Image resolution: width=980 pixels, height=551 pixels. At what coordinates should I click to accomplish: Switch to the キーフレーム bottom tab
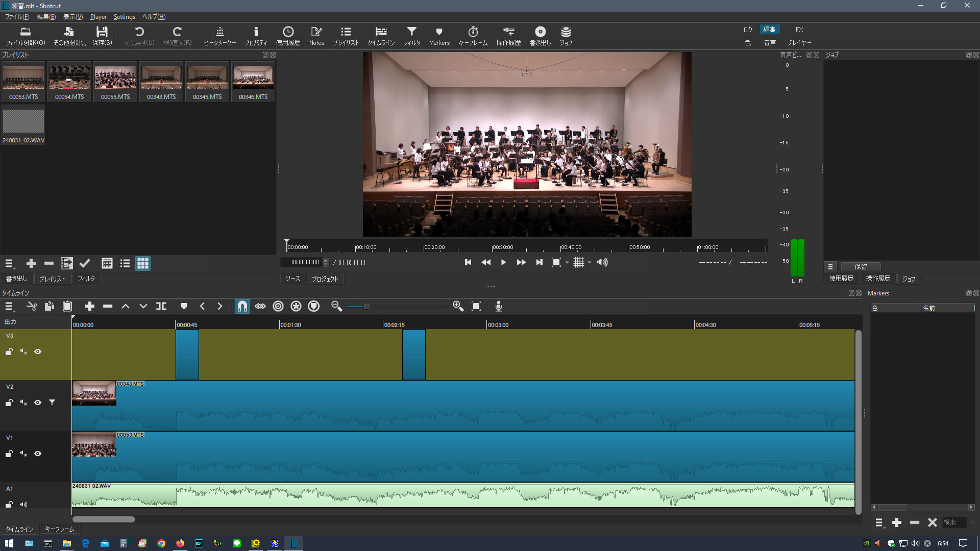[59, 529]
